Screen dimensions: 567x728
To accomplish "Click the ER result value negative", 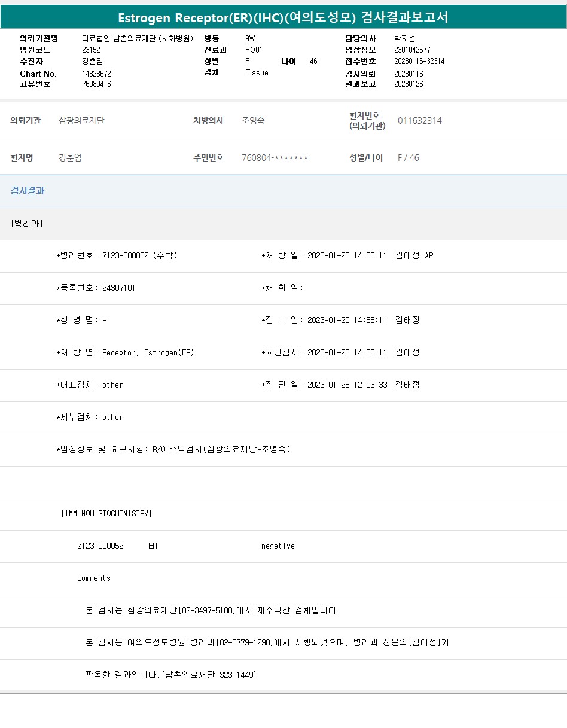I will pyautogui.click(x=278, y=546).
